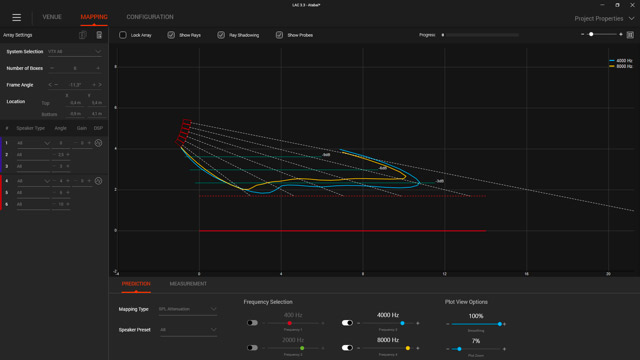This screenshot has width=640, height=360.
Task: Increase angle of speaker row 6
Action: click(x=68, y=204)
